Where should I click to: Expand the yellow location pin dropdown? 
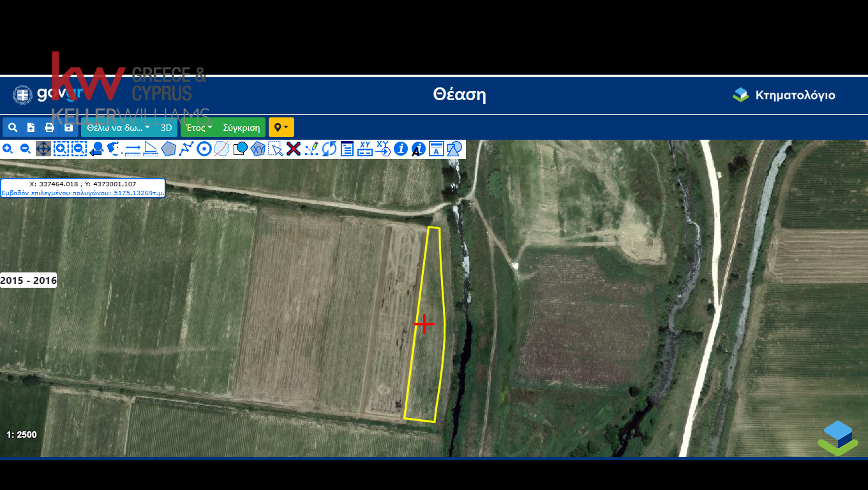point(281,128)
